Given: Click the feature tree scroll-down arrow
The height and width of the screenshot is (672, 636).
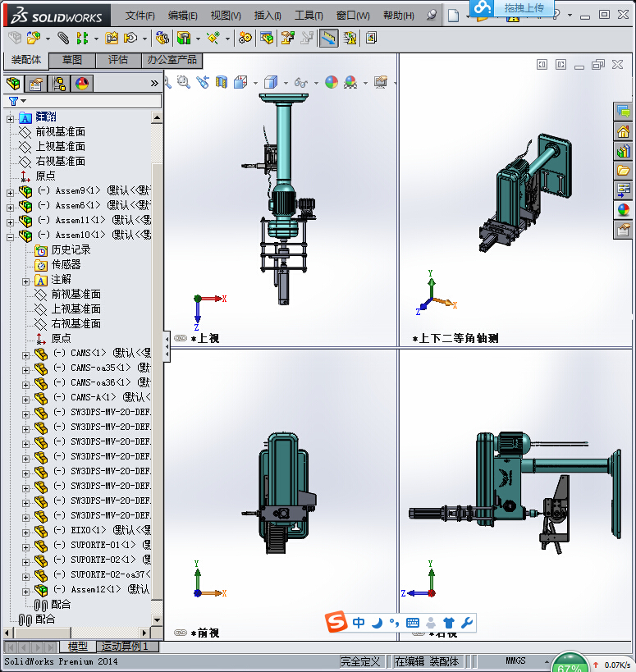Looking at the screenshot, I should [x=157, y=620].
